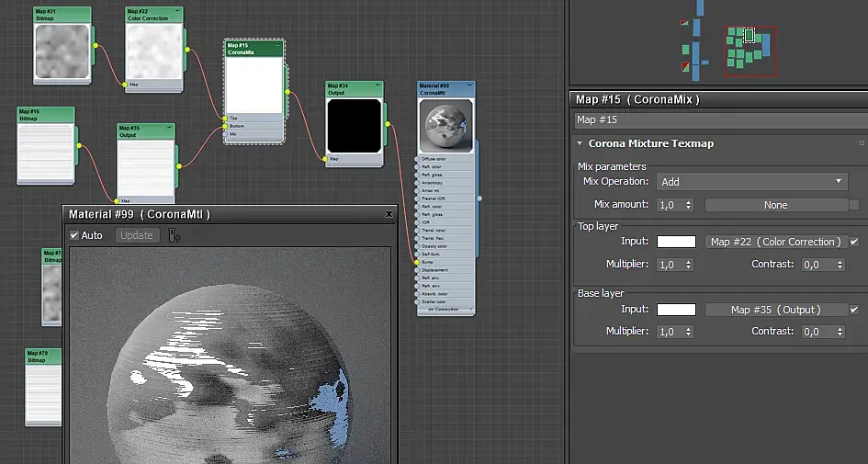The image size is (868, 464).
Task: Disable the Base layer Map #35 checkbox
Action: [x=854, y=310]
